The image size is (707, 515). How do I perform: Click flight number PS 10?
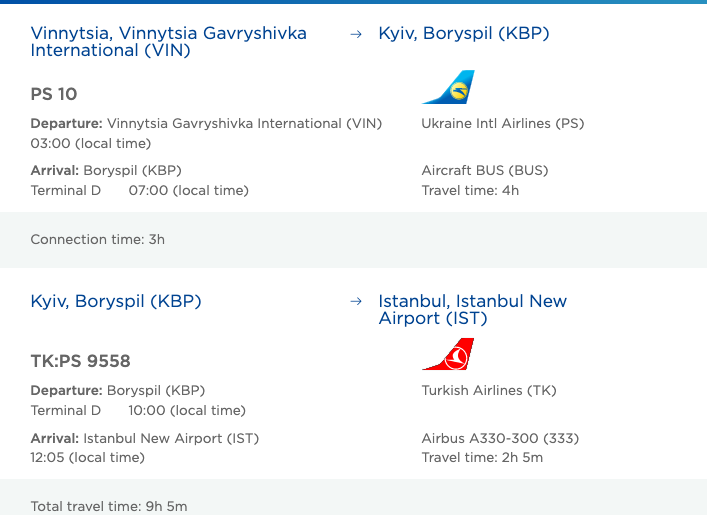pos(54,94)
